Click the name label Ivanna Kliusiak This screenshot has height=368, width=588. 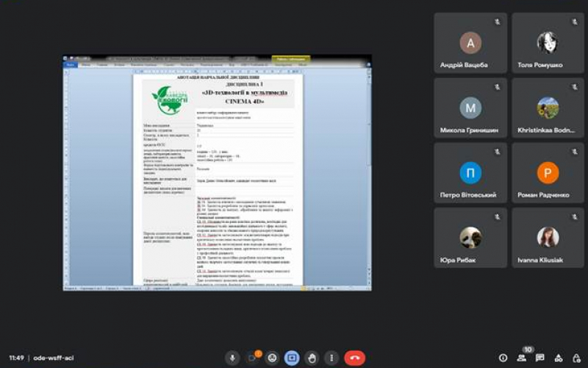pyautogui.click(x=540, y=260)
